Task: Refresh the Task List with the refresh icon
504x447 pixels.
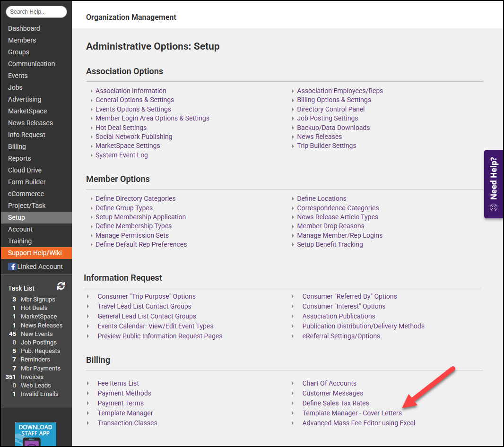Action: pyautogui.click(x=61, y=286)
